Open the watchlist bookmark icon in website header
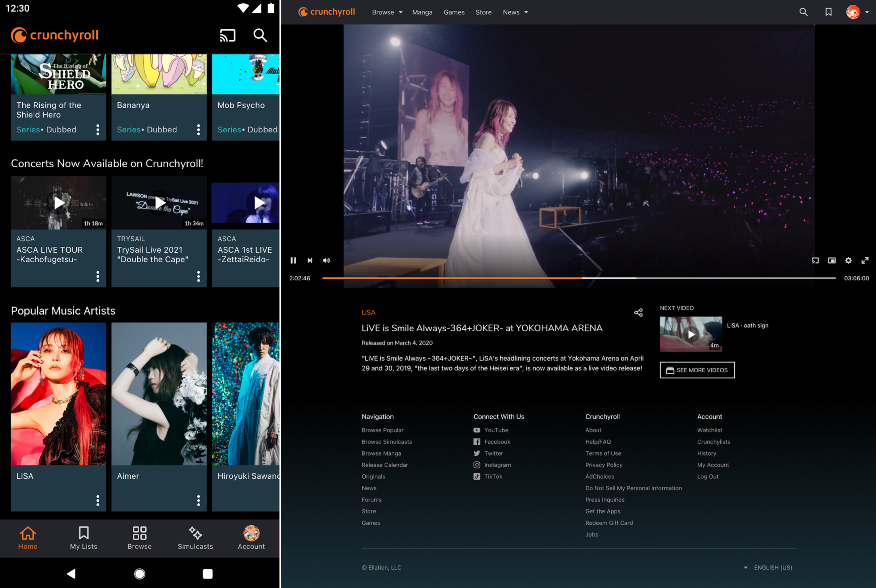This screenshot has width=876, height=588. (828, 12)
